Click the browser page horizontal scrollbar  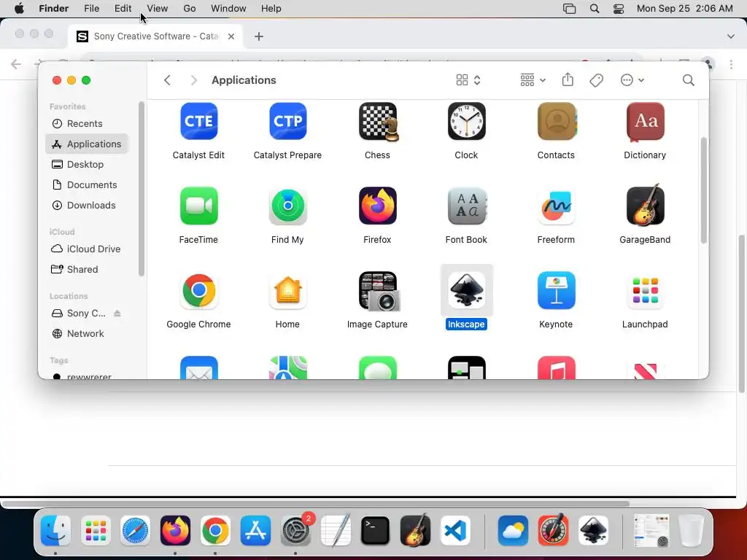[x=315, y=503]
